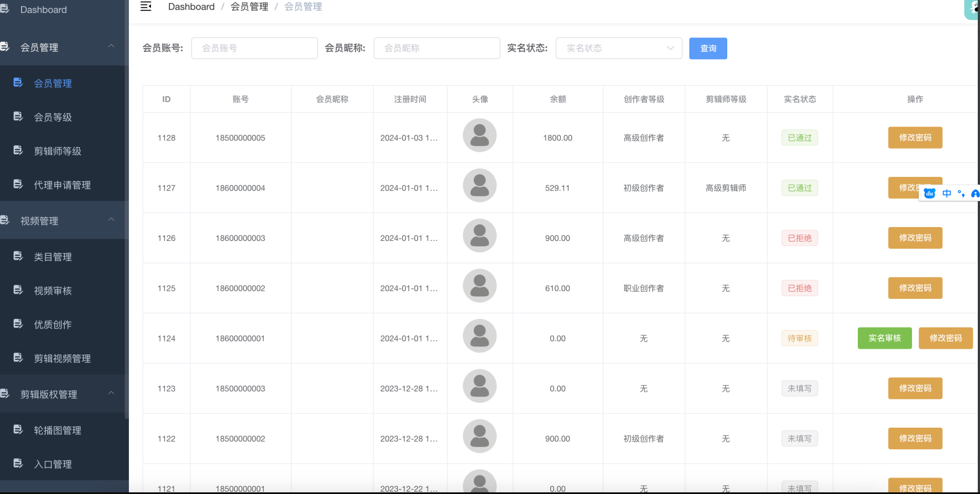This screenshot has height=494, width=980.
Task: Click 高级剪辑师 cell in row 1127
Action: click(726, 188)
